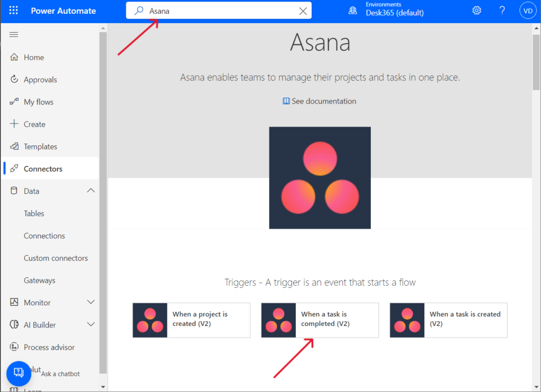The height and width of the screenshot is (392, 541).
Task: Click Asana icon on task completed card
Action: (x=278, y=320)
